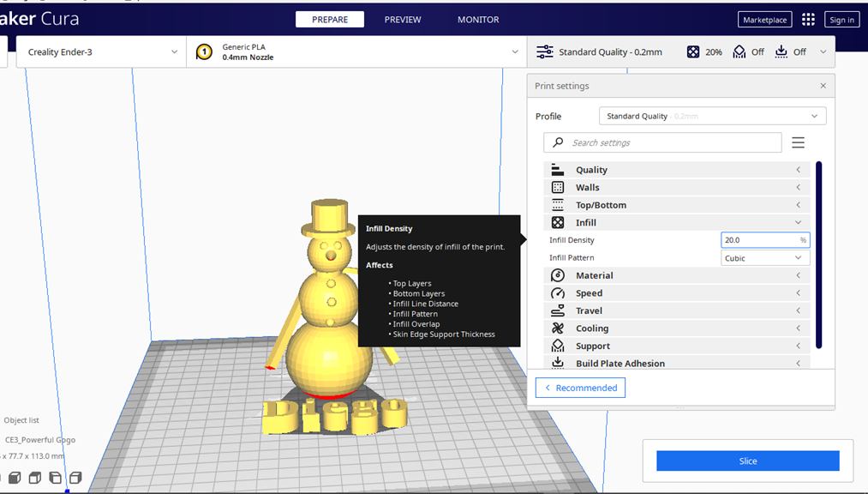
Task: Open the application switcher grid icon
Action: (x=808, y=20)
